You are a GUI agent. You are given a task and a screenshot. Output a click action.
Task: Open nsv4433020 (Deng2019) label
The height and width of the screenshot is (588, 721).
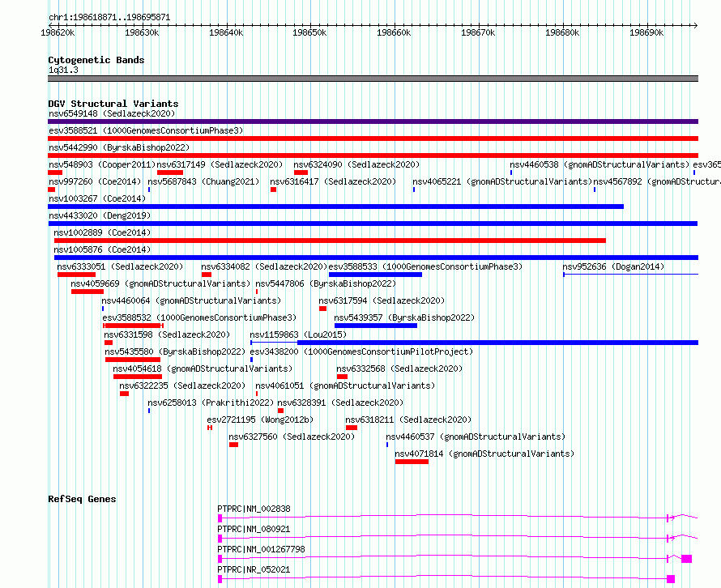[100, 215]
